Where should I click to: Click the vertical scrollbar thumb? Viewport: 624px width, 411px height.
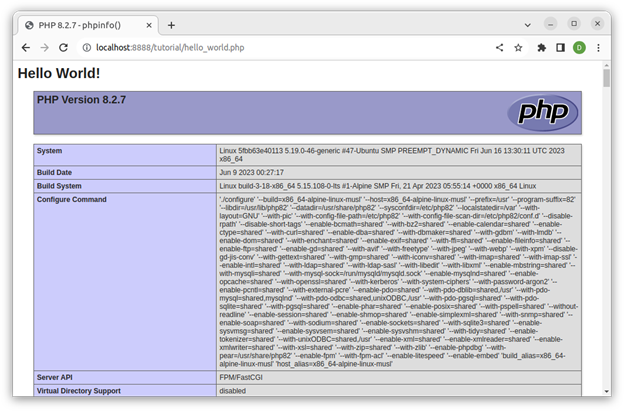point(605,78)
